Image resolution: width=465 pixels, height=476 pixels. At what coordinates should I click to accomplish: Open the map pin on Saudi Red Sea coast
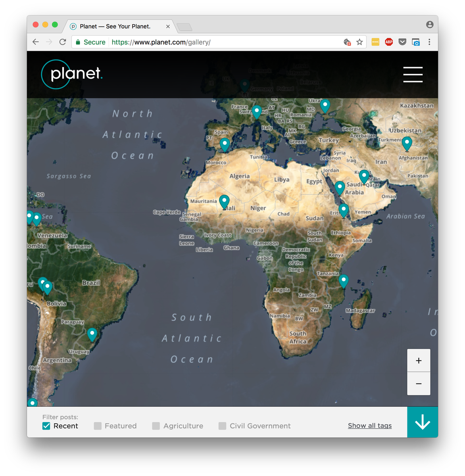pos(340,188)
